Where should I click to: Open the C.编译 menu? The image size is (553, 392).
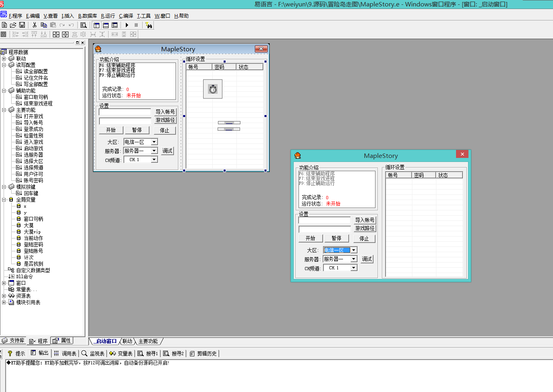pos(126,16)
